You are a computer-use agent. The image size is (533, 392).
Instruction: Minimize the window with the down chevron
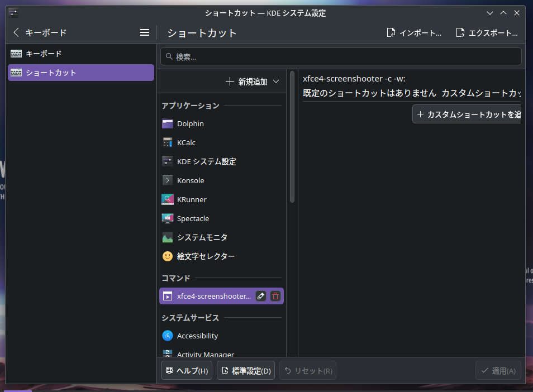490,13
